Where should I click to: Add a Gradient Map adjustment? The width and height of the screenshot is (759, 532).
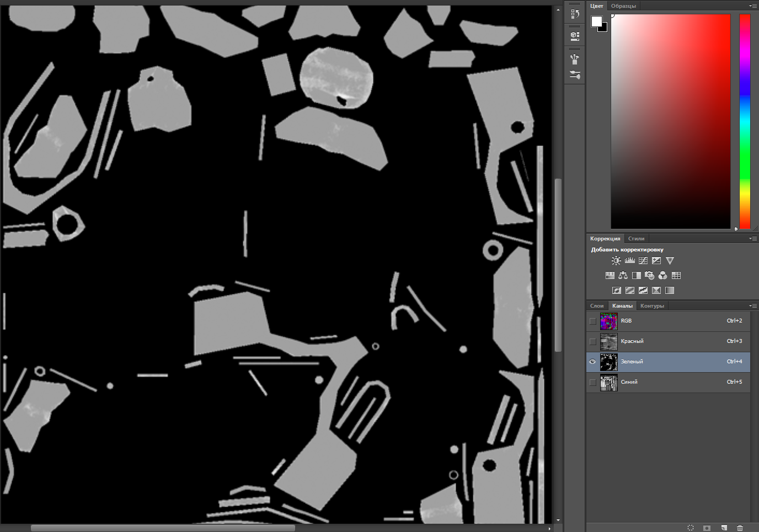(670, 291)
